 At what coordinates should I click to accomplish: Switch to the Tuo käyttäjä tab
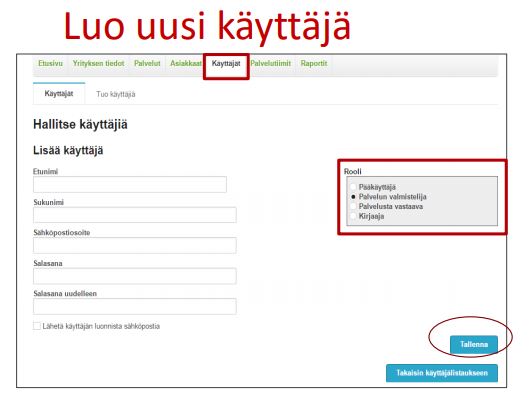116,94
